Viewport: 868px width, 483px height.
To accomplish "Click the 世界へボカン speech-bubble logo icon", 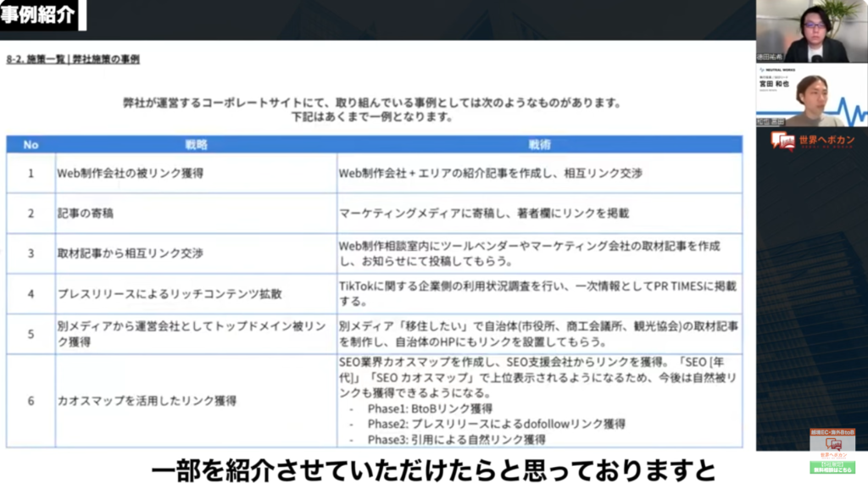I will 782,141.
